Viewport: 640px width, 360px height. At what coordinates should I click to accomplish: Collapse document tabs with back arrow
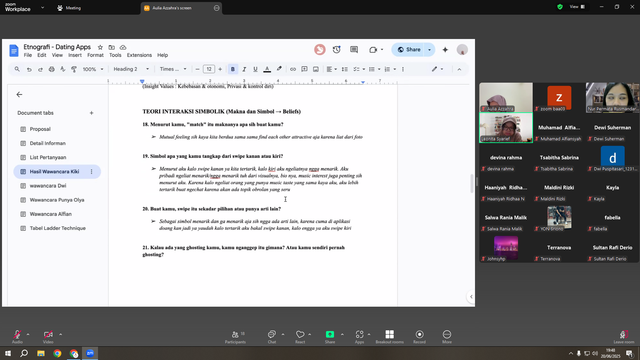pyautogui.click(x=19, y=94)
